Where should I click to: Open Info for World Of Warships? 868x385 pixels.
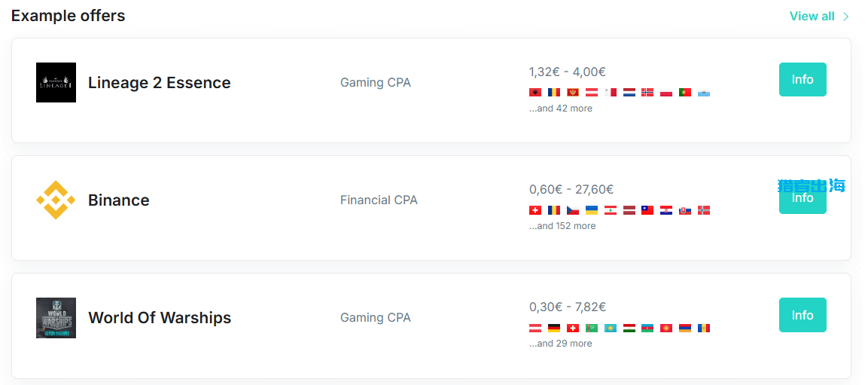[x=803, y=315]
